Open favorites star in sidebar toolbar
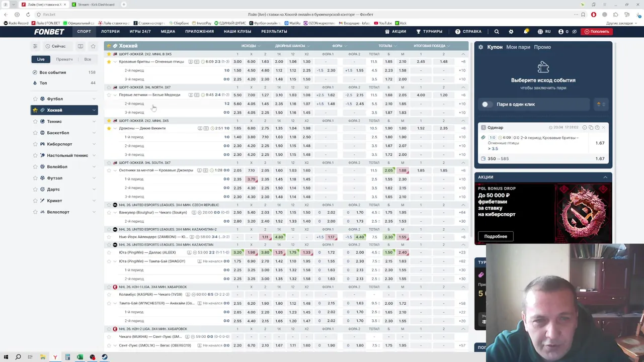This screenshot has height=362, width=644. pos(93,46)
